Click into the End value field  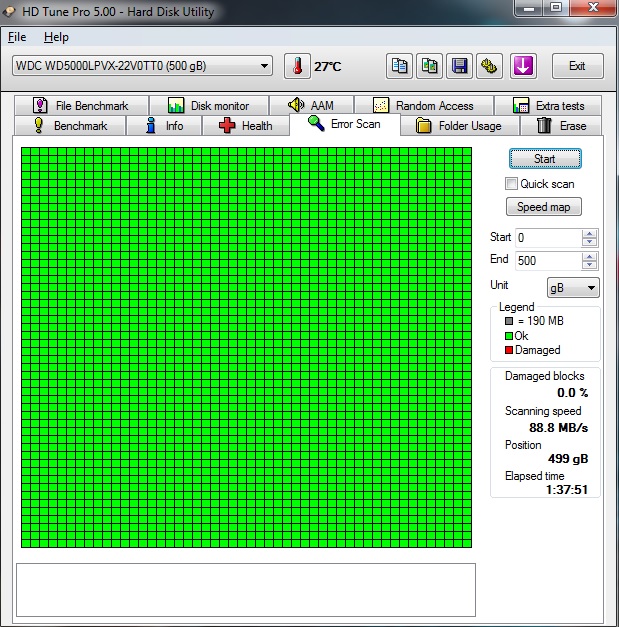[547, 260]
